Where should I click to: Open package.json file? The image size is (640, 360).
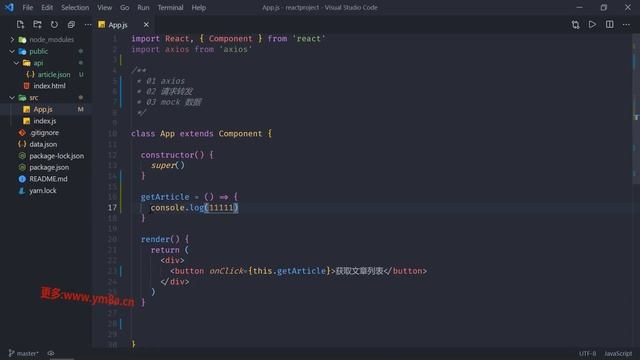coord(49,167)
